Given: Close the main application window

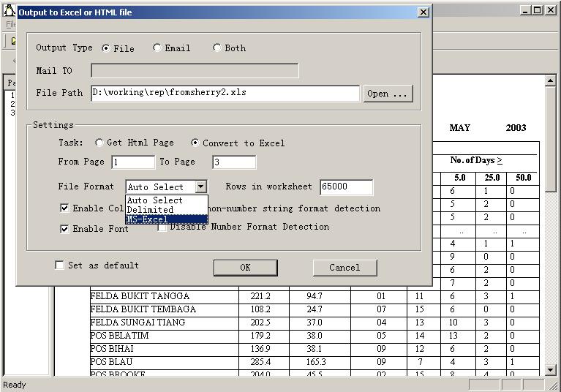Looking at the screenshot, I should pyautogui.click(x=550, y=10).
